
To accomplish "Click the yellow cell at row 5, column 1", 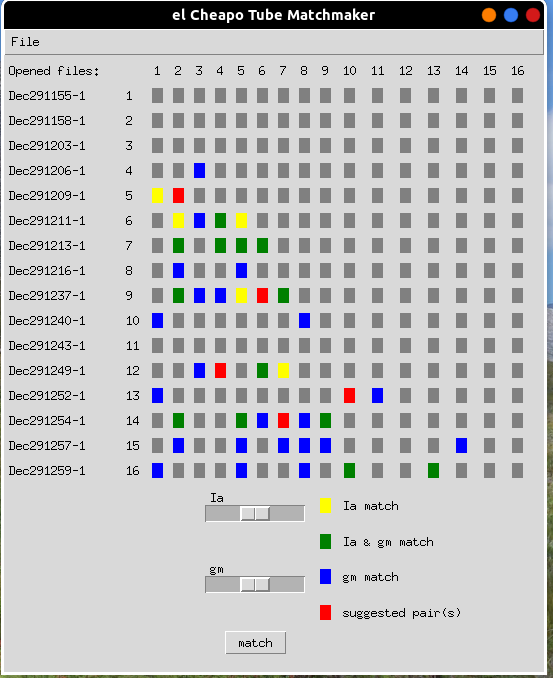I will [157, 195].
